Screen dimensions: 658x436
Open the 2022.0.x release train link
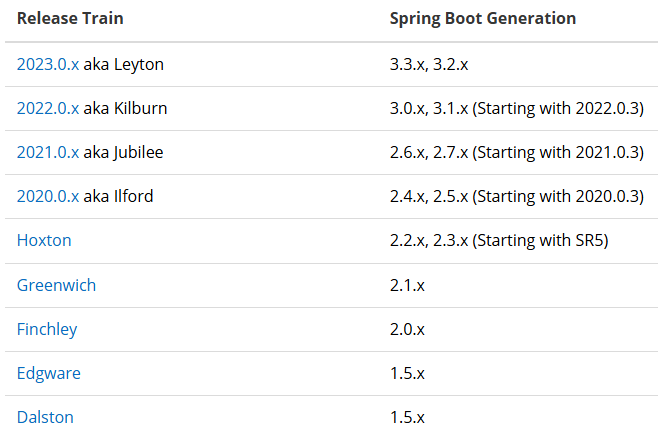47,109
